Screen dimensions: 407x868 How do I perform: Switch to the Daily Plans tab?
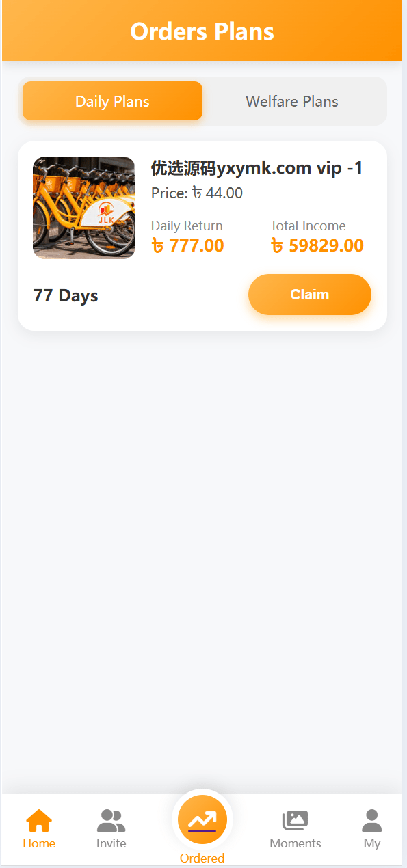(x=112, y=101)
